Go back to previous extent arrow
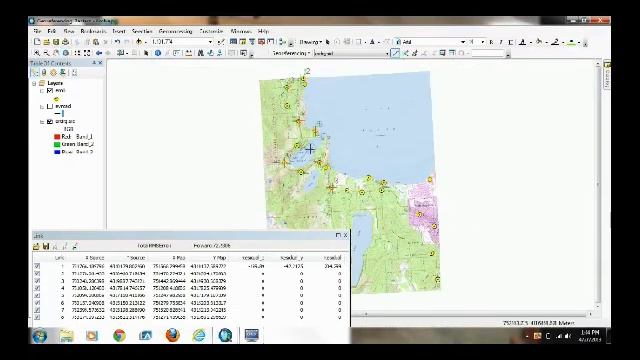 click(99, 53)
